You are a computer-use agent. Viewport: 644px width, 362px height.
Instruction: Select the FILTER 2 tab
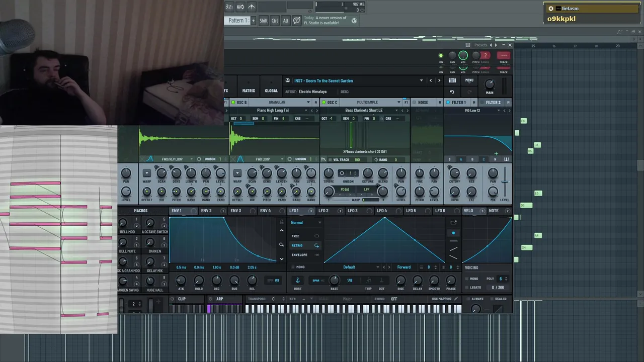point(493,103)
